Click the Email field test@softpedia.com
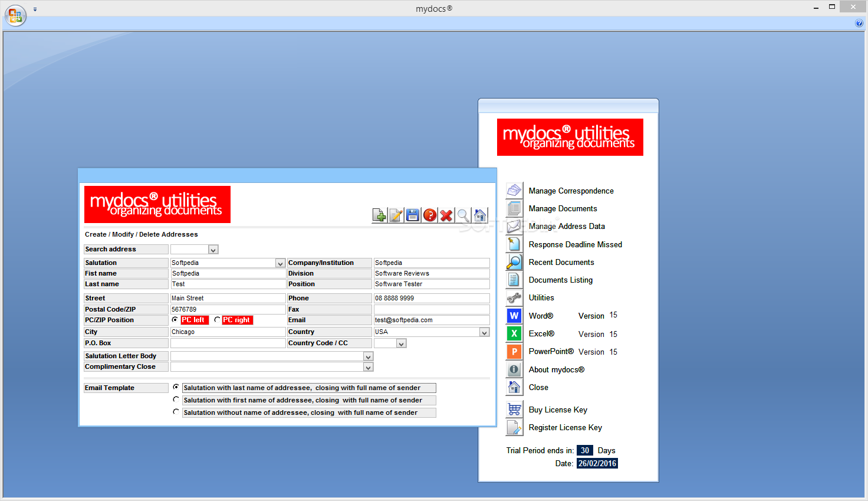This screenshot has height=501, width=868. tap(432, 320)
